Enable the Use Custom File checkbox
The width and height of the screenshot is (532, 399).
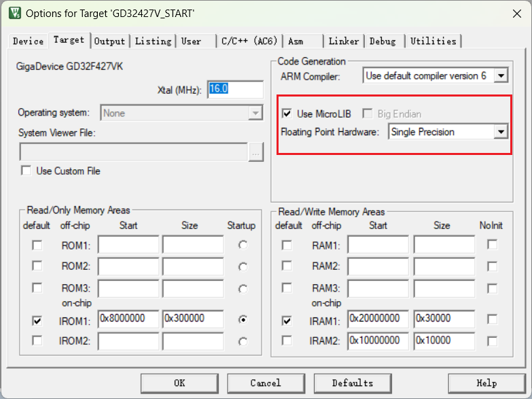(x=26, y=171)
